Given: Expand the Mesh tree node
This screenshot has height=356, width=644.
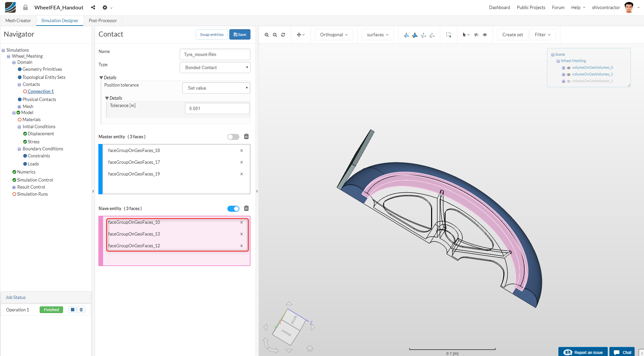Looking at the screenshot, I should 19,107.
